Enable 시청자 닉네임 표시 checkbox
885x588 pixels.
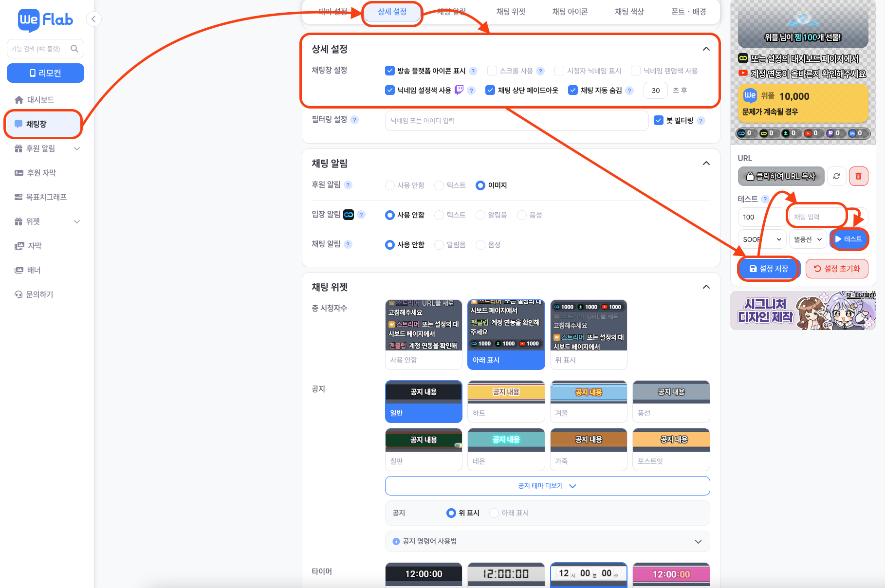point(559,71)
